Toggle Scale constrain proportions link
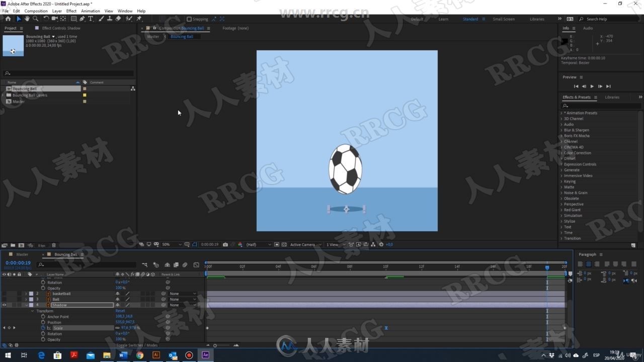 [x=117, y=328]
